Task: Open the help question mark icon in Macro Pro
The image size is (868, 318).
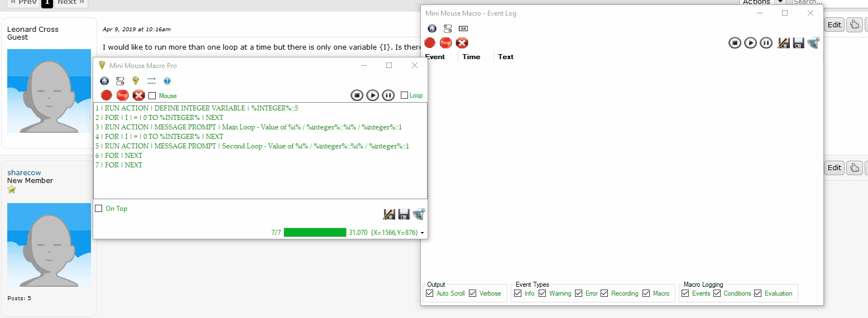Action: (x=167, y=81)
